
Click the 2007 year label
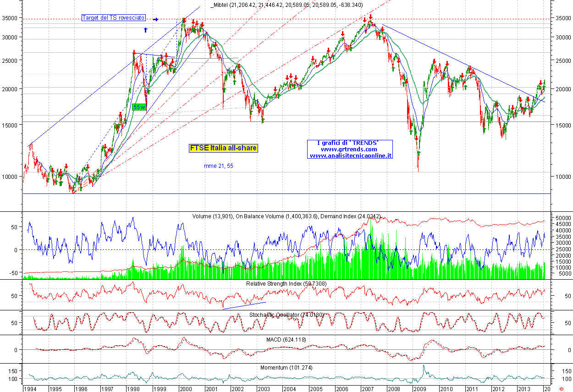tap(368, 389)
